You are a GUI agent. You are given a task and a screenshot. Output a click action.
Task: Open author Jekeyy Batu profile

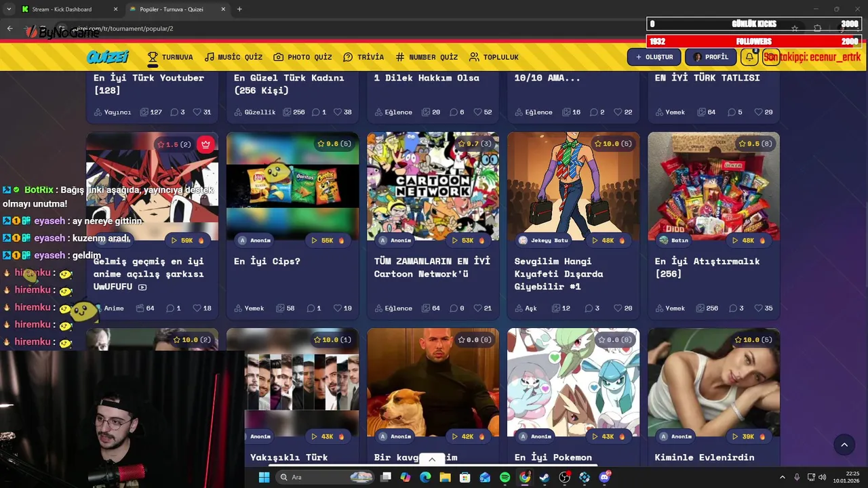click(543, 241)
